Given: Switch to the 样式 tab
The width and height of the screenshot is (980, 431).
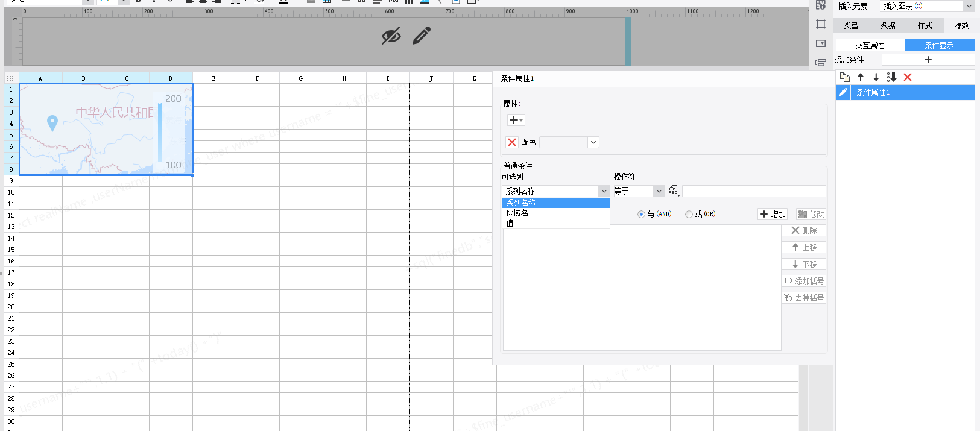Looking at the screenshot, I should (925, 25).
